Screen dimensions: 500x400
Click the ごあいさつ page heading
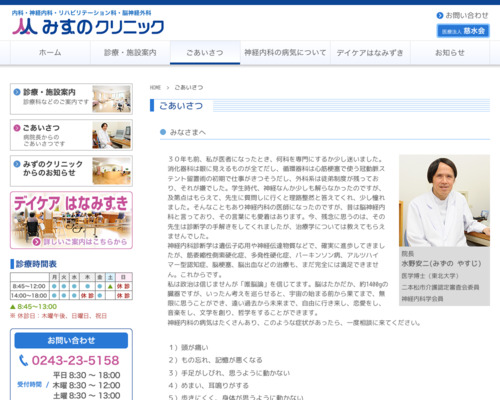pyautogui.click(x=181, y=106)
